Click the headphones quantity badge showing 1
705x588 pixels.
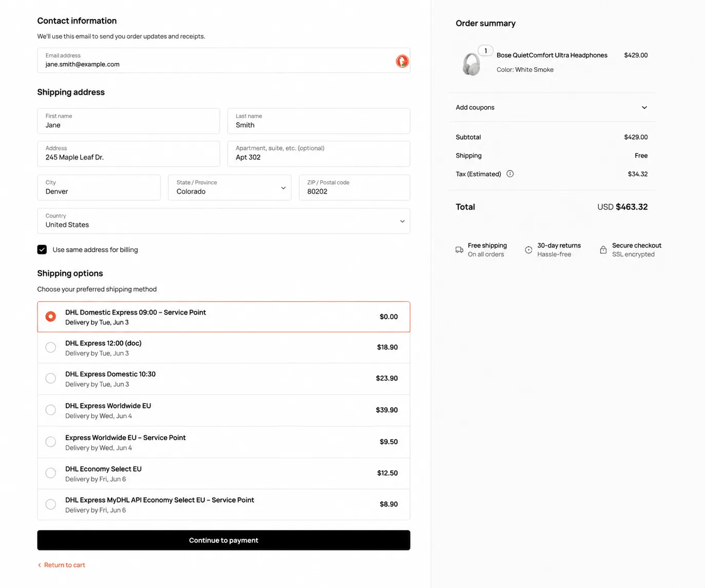486,51
